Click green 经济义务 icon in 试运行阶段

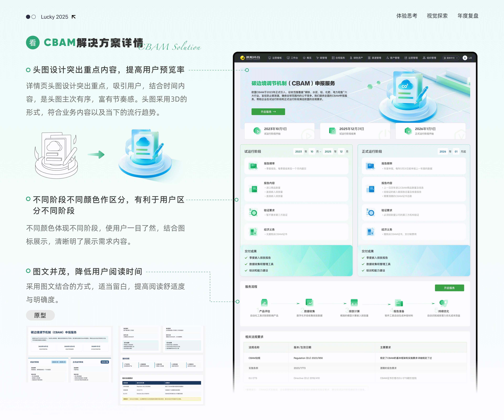coord(253,232)
